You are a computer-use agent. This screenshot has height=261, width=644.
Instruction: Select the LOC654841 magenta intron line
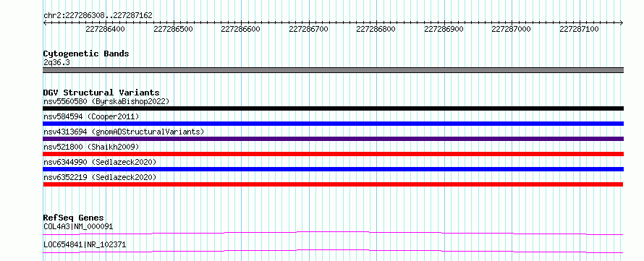tap(334, 251)
